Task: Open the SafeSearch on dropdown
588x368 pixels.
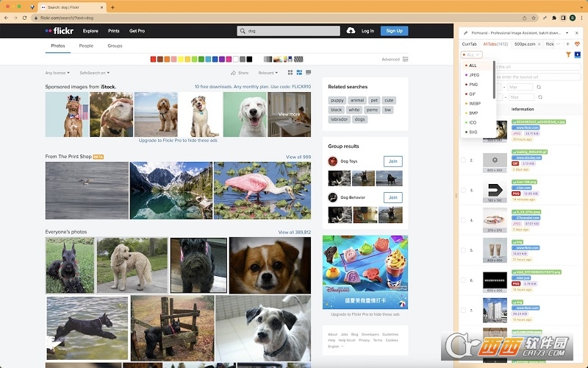Action: point(95,73)
